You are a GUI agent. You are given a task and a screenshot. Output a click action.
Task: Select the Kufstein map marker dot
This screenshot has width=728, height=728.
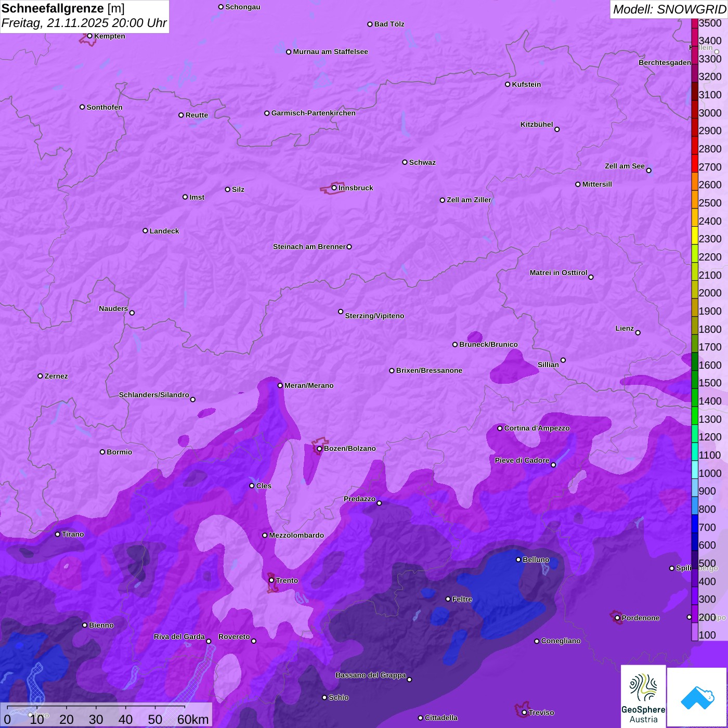pos(508,84)
